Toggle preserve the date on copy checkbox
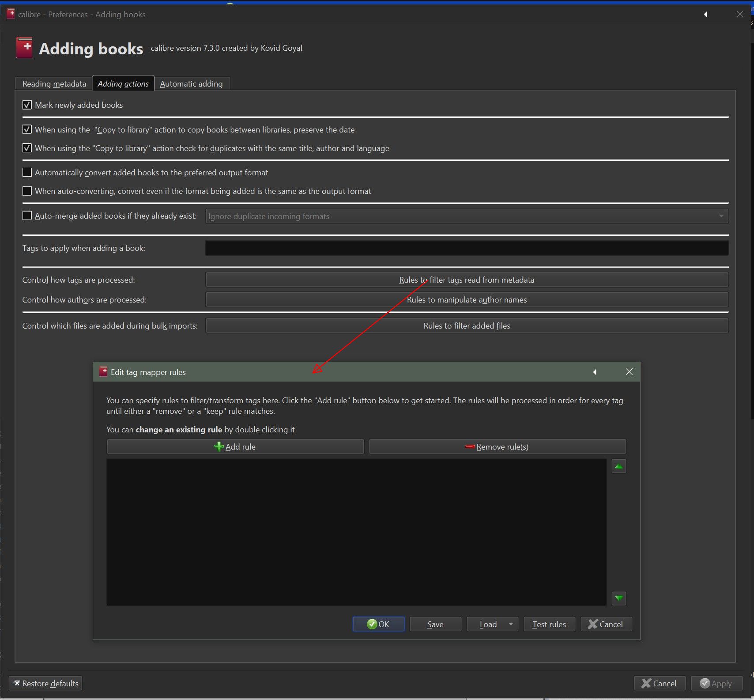 [x=27, y=130]
